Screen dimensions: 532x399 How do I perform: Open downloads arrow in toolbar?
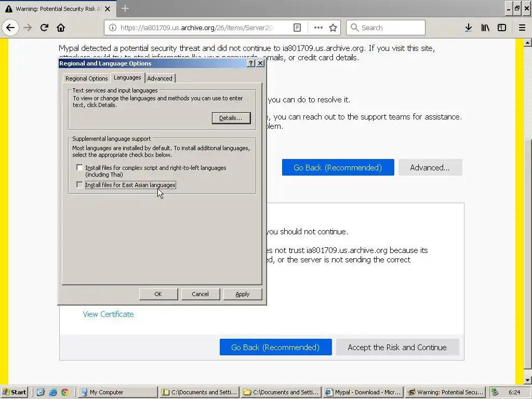(468, 28)
